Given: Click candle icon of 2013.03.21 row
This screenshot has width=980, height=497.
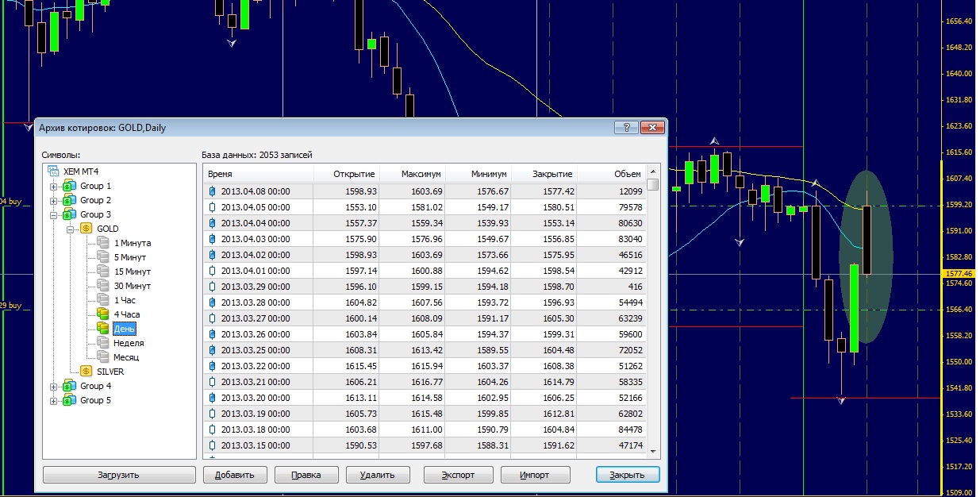Looking at the screenshot, I should [x=212, y=382].
